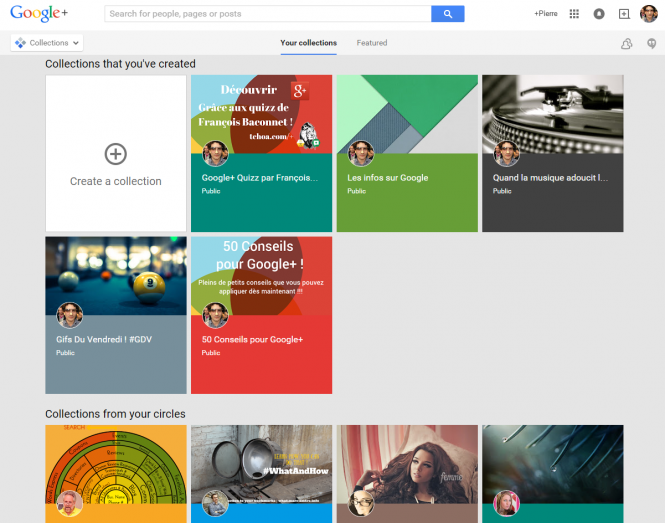Open Les infos sur Google title

[388, 178]
